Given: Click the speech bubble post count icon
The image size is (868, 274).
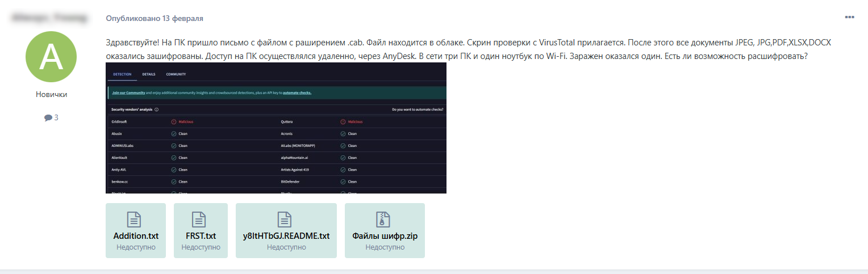Looking at the screenshot, I should tap(48, 118).
